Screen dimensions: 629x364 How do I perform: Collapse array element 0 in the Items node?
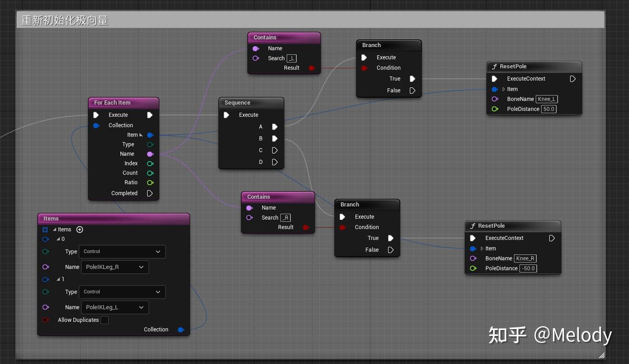57,239
